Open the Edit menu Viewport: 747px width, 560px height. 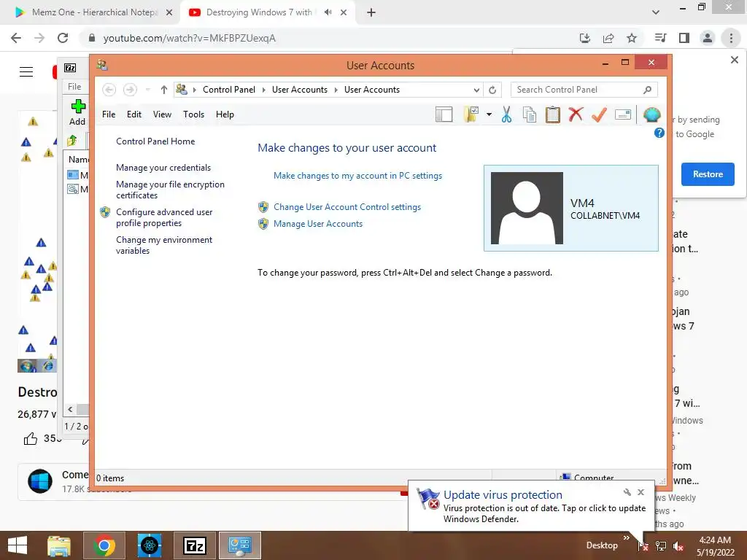coord(134,114)
